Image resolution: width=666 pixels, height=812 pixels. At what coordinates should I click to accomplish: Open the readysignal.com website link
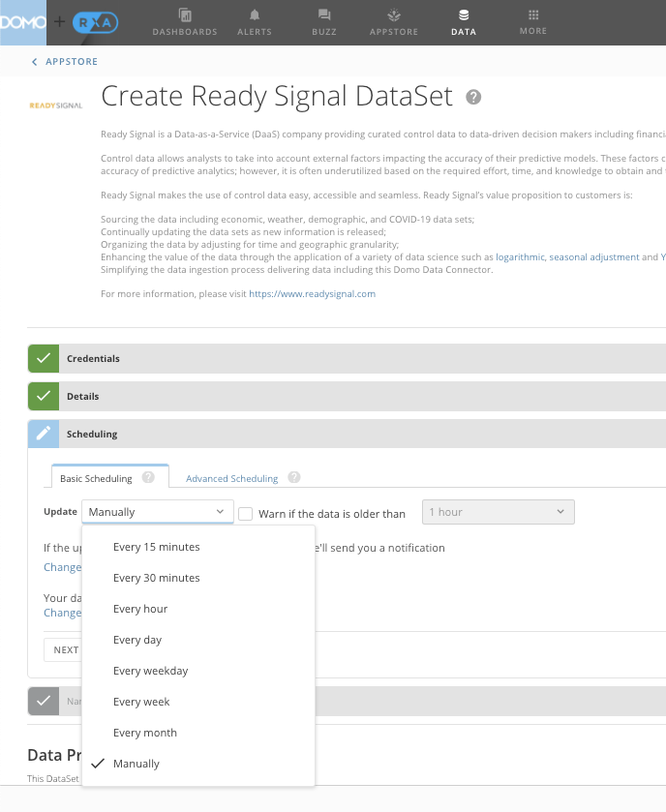point(312,293)
